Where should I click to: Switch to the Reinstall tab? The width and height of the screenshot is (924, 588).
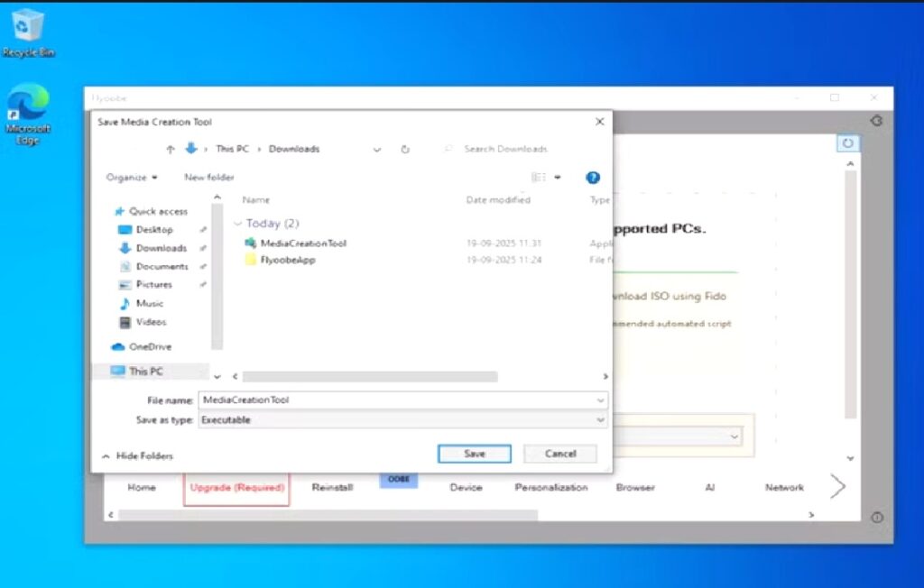coord(332,487)
